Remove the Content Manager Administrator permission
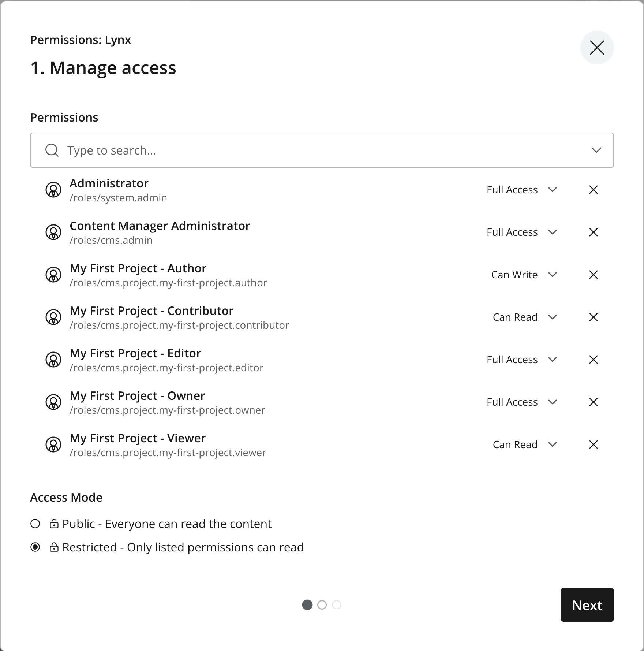The image size is (644, 651). (594, 232)
